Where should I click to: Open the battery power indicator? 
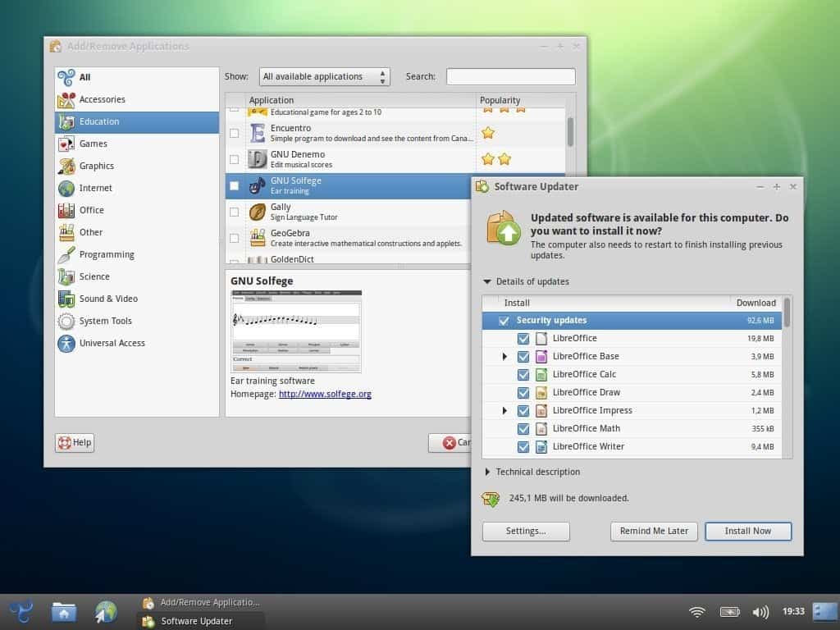pyautogui.click(x=729, y=611)
